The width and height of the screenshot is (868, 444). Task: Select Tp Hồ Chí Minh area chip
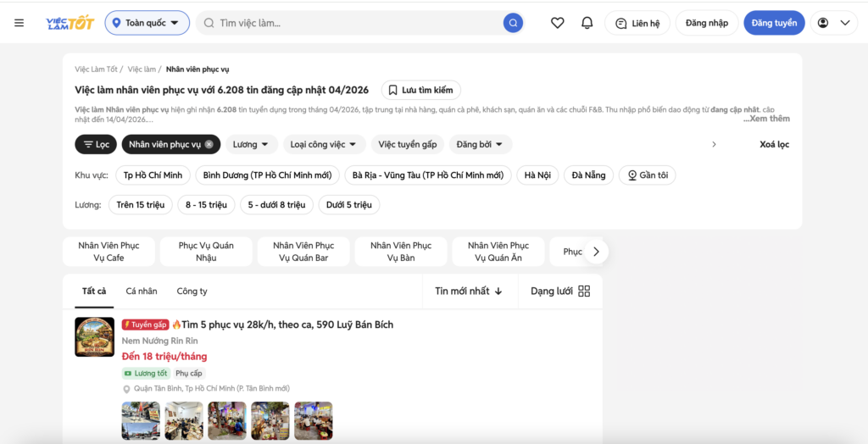click(153, 175)
